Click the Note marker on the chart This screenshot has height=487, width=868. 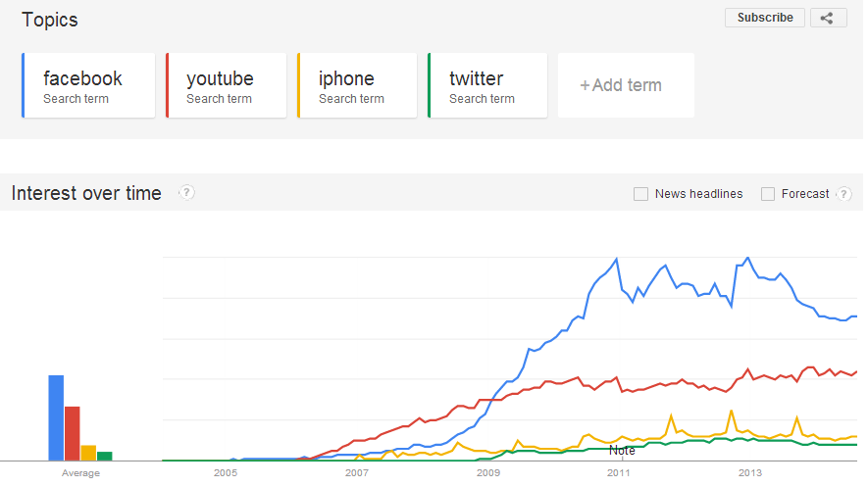coord(622,451)
